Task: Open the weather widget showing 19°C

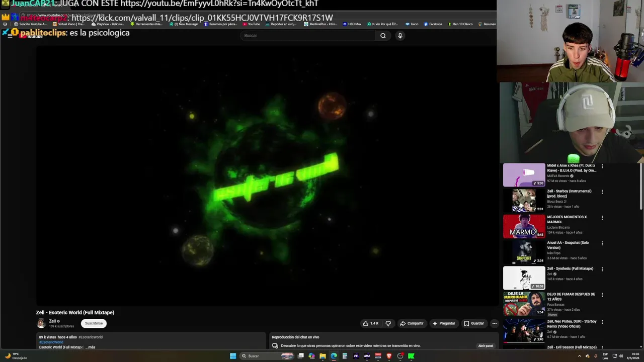Action: (x=16, y=356)
